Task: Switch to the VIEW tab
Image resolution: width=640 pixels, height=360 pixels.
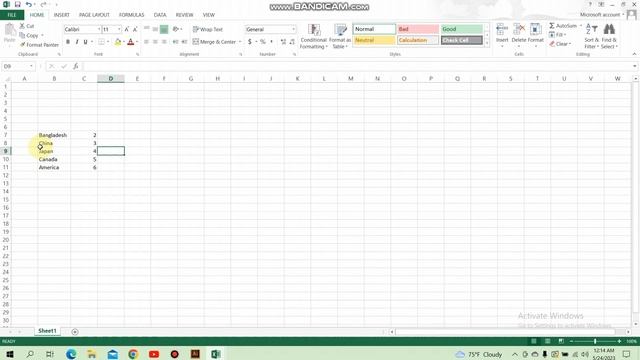Action: pyautogui.click(x=209, y=15)
